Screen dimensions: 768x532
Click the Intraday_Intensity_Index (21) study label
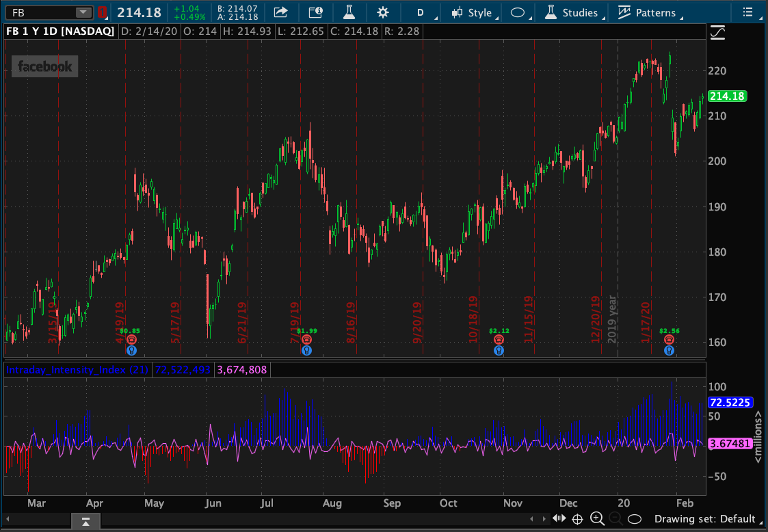coord(77,370)
